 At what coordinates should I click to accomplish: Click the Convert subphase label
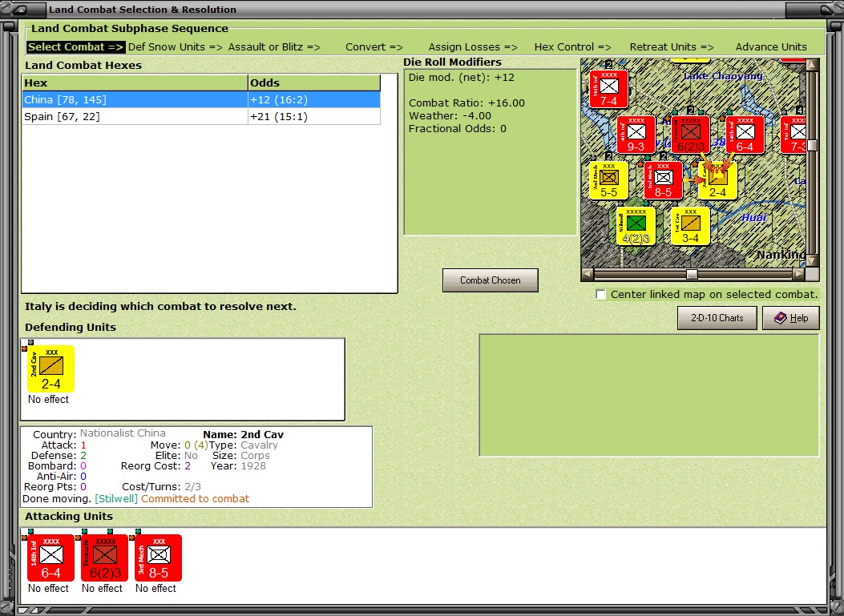374,46
